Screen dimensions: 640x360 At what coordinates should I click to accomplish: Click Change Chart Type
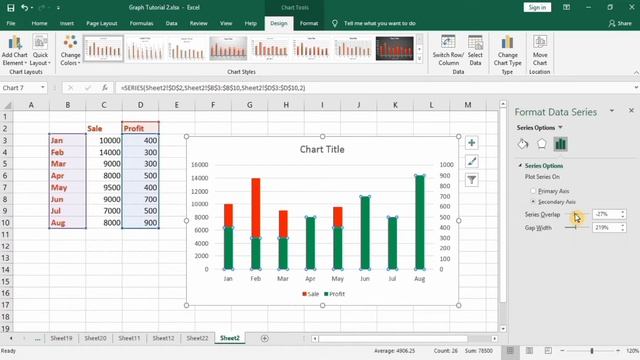coord(507,51)
